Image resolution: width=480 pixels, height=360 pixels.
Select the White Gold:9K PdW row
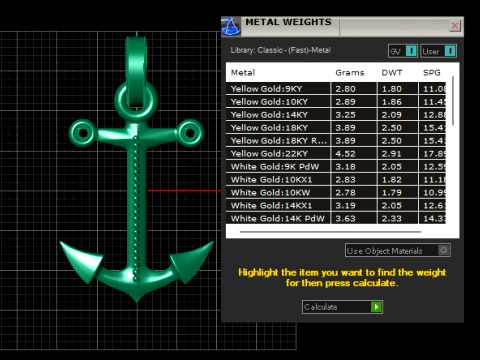336,167
